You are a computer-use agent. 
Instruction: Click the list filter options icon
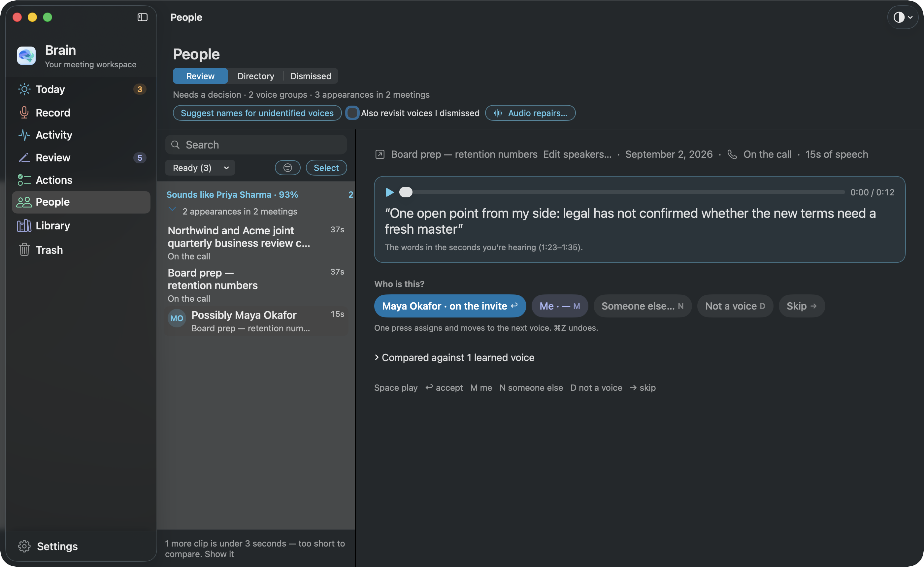288,168
